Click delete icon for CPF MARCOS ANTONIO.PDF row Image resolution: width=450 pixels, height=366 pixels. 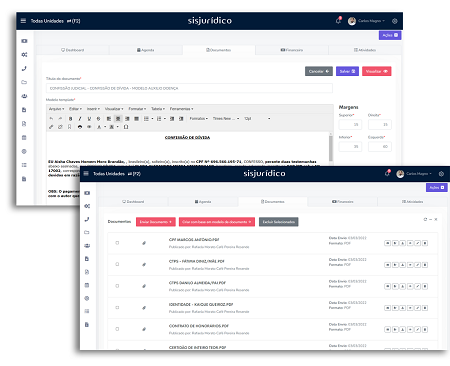(x=425, y=243)
